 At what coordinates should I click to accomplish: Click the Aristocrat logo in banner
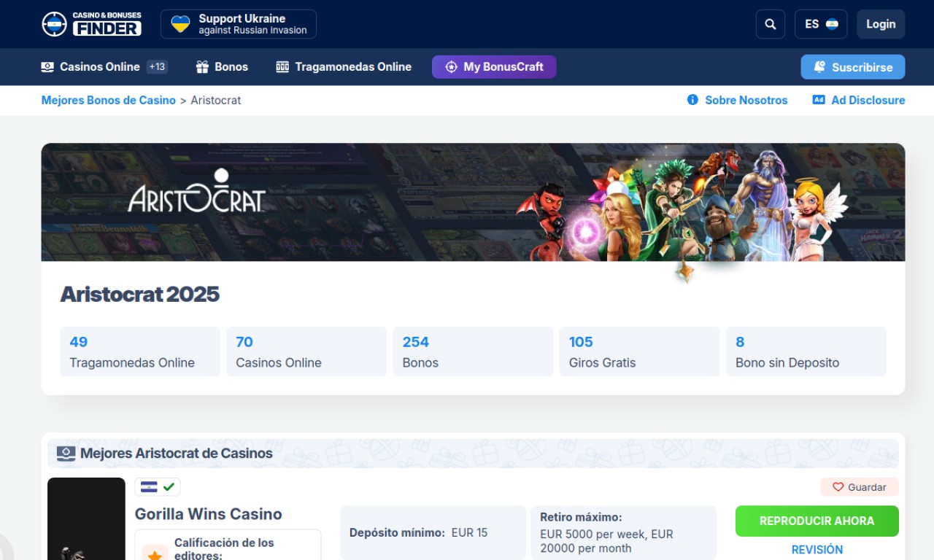(x=196, y=191)
